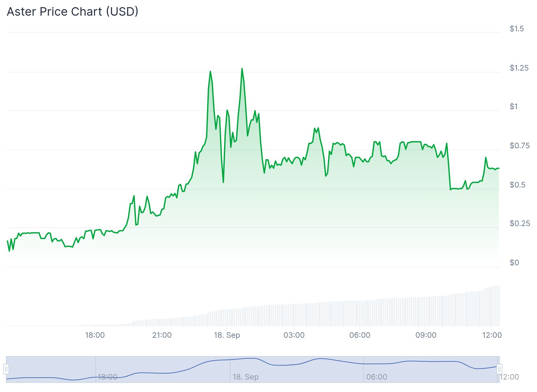The width and height of the screenshot is (537, 392).
Task: Click the 06:00 label below the main chart
Action: [360, 335]
